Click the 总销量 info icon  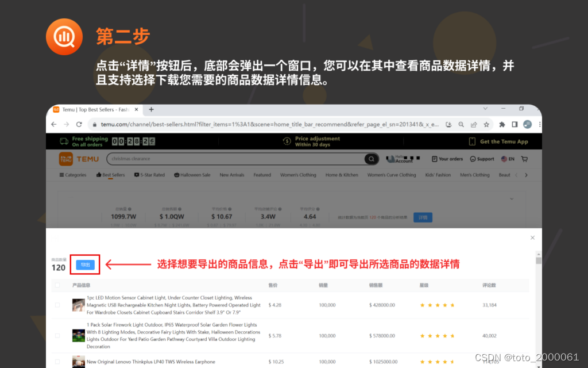130,209
